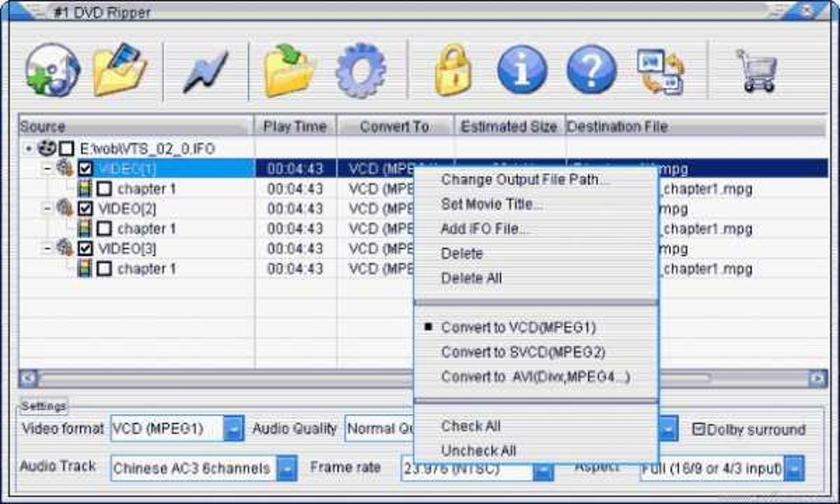Choose Uncheck All from the context menu
The width and height of the screenshot is (840, 504).
tap(536, 450)
